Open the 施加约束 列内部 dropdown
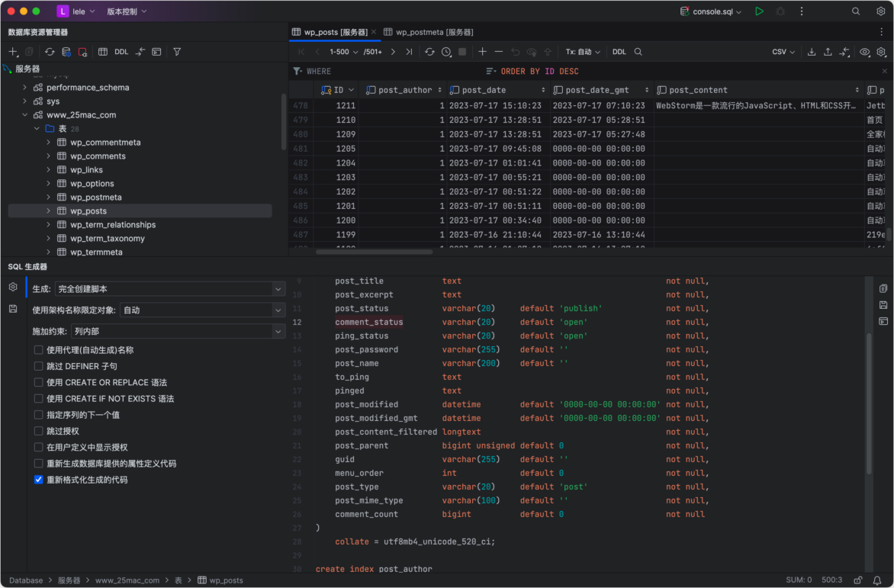This screenshot has width=894, height=588. coord(178,331)
